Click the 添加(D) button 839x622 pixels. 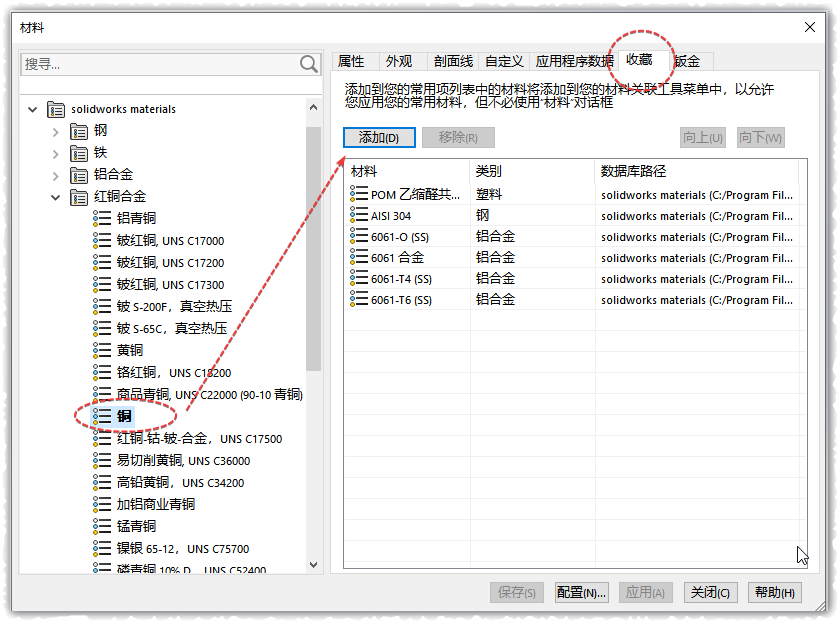(x=379, y=138)
